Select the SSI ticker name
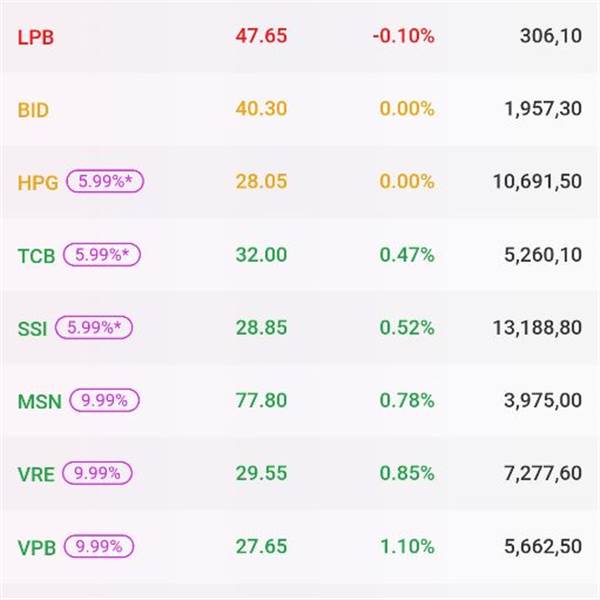Image resolution: width=600 pixels, height=600 pixels. (x=33, y=328)
